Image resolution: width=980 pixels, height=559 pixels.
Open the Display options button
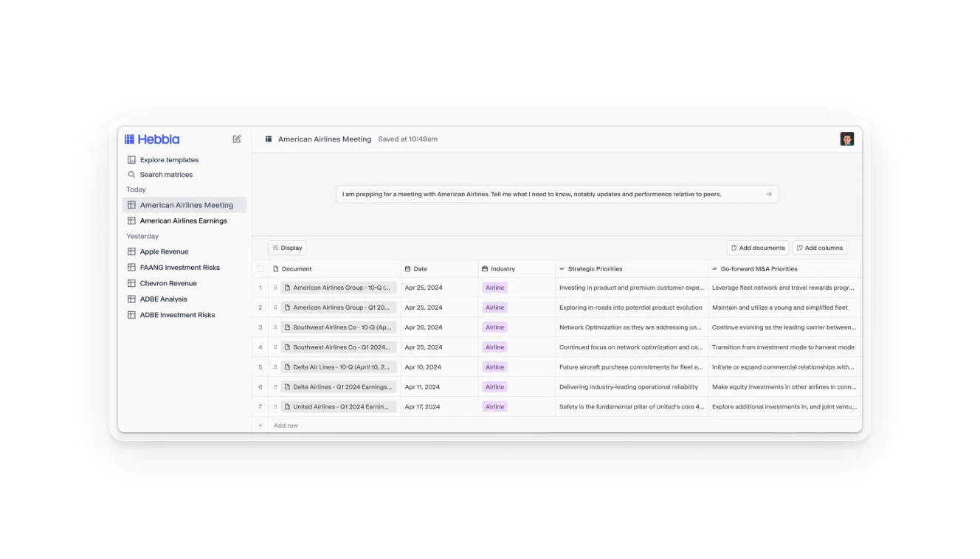coord(287,248)
